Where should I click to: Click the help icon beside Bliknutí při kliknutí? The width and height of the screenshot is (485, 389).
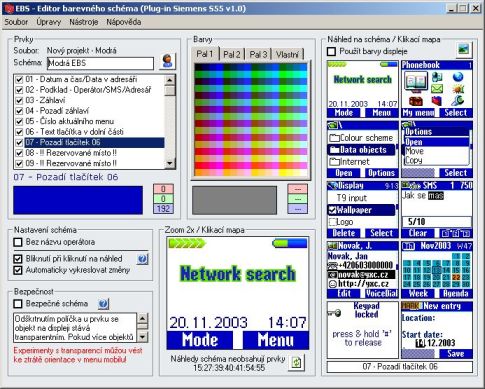click(143, 259)
